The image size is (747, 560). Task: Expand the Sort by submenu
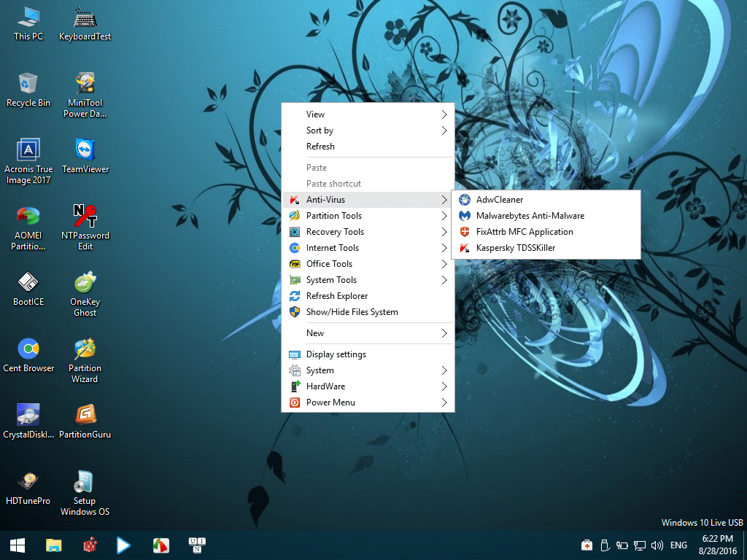pyautogui.click(x=368, y=131)
